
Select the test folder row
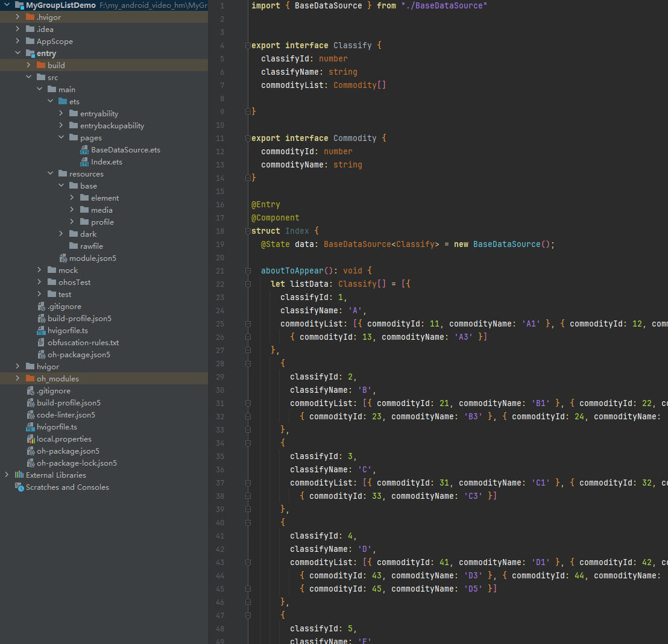pyautogui.click(x=104, y=294)
